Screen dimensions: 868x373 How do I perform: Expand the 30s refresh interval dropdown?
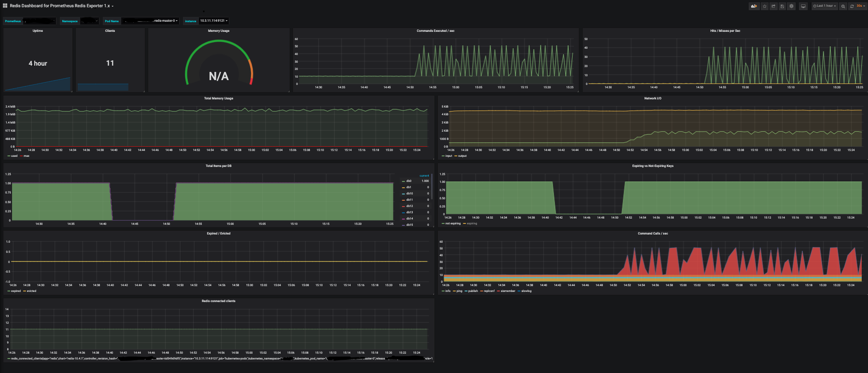[x=861, y=6]
